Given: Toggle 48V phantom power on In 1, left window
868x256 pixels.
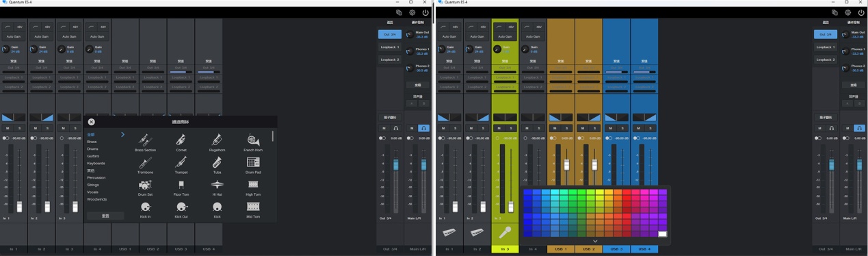Looking at the screenshot, I should tap(20, 27).
